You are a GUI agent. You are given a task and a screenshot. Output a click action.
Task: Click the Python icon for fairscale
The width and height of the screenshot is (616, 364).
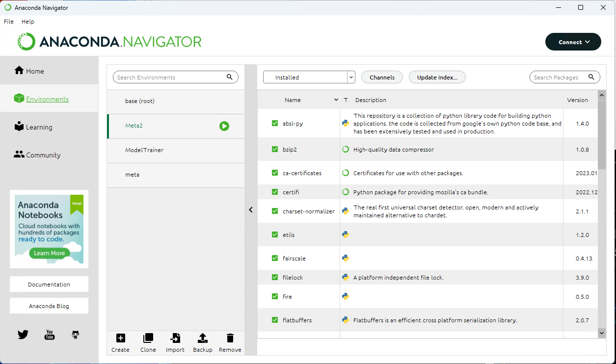click(x=346, y=258)
